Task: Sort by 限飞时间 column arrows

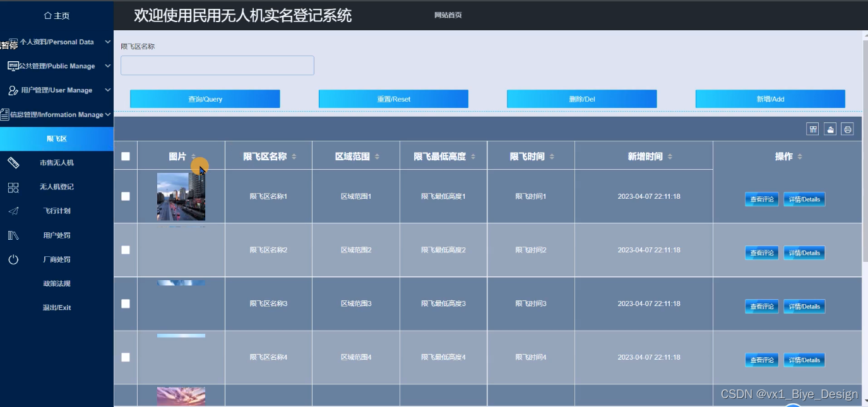Action: point(552,156)
